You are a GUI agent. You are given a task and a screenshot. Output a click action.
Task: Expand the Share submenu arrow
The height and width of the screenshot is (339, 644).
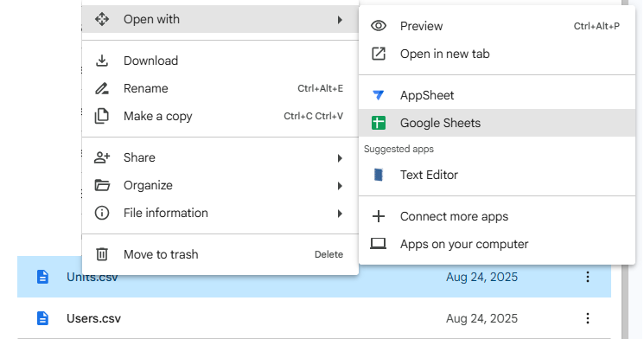coord(340,157)
